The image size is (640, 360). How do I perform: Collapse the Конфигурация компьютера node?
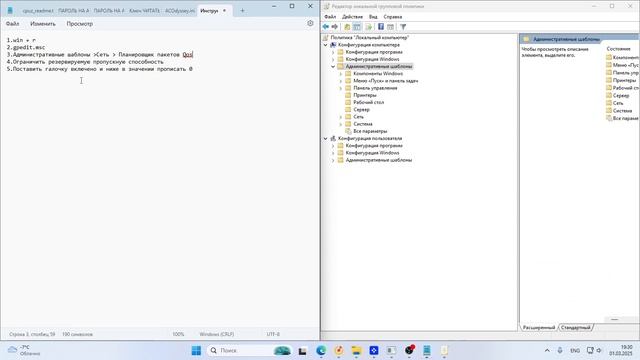(325, 45)
